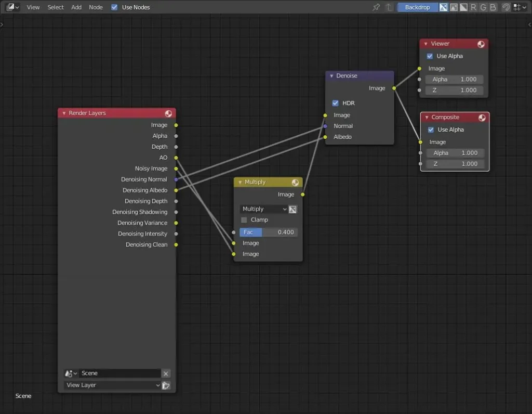Click Render Layers Noisy Image output socket
532x414 pixels.
tap(176, 169)
